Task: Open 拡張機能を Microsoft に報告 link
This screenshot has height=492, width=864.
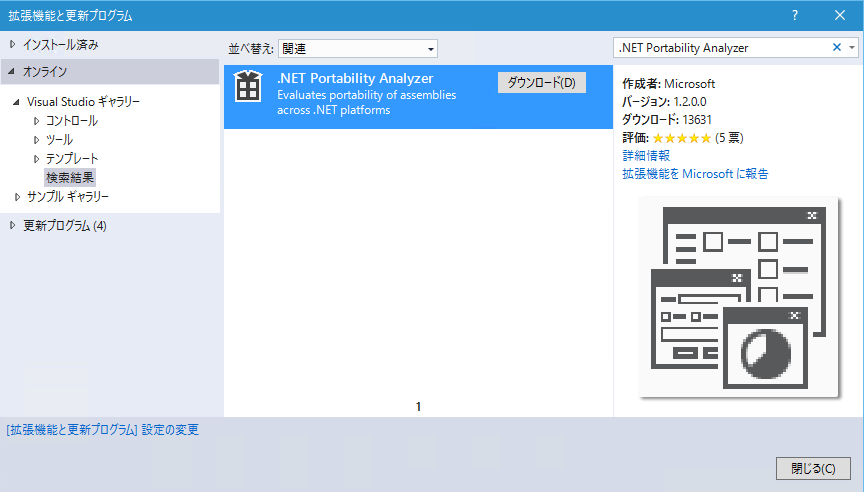Action: pyautogui.click(x=695, y=174)
